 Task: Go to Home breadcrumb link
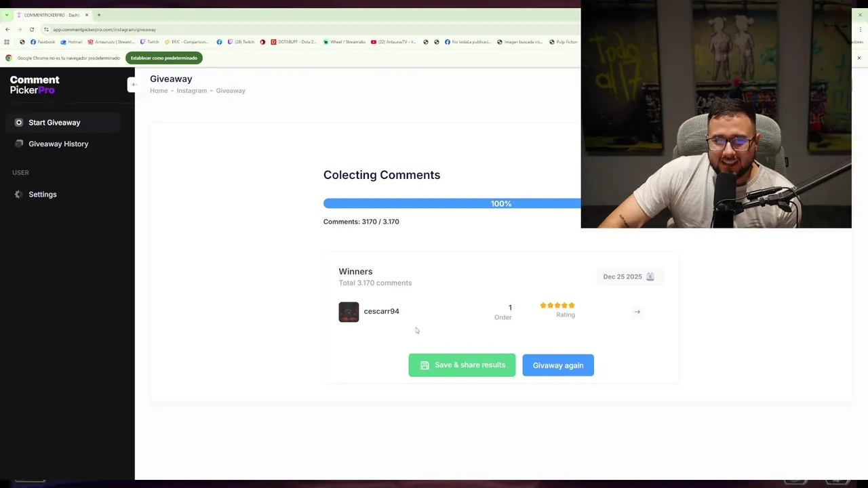[x=159, y=91]
